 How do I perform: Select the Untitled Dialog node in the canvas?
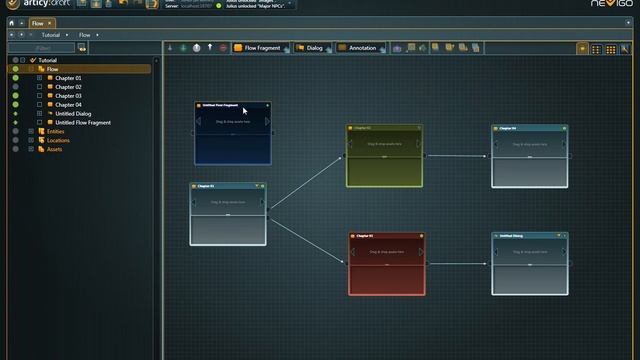click(x=530, y=264)
